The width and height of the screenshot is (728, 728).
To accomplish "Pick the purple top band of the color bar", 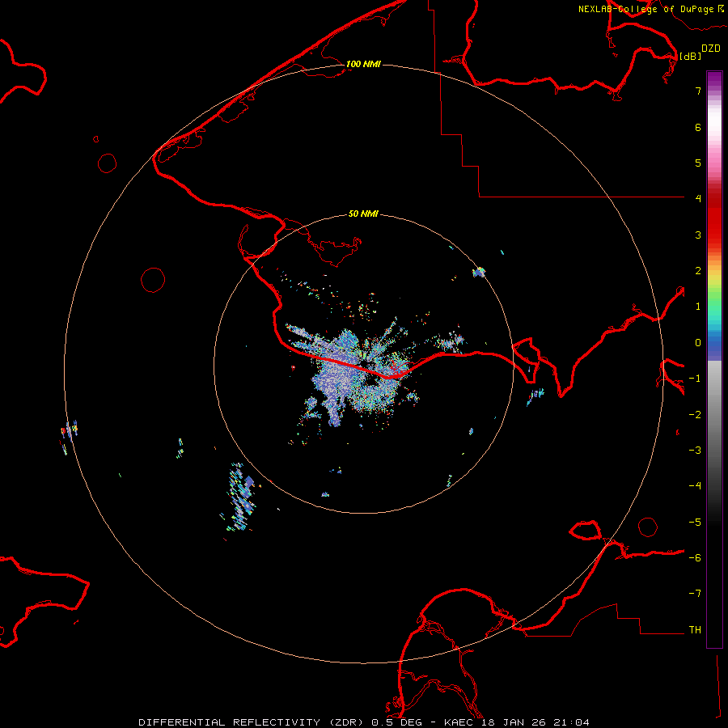I will tap(714, 79).
